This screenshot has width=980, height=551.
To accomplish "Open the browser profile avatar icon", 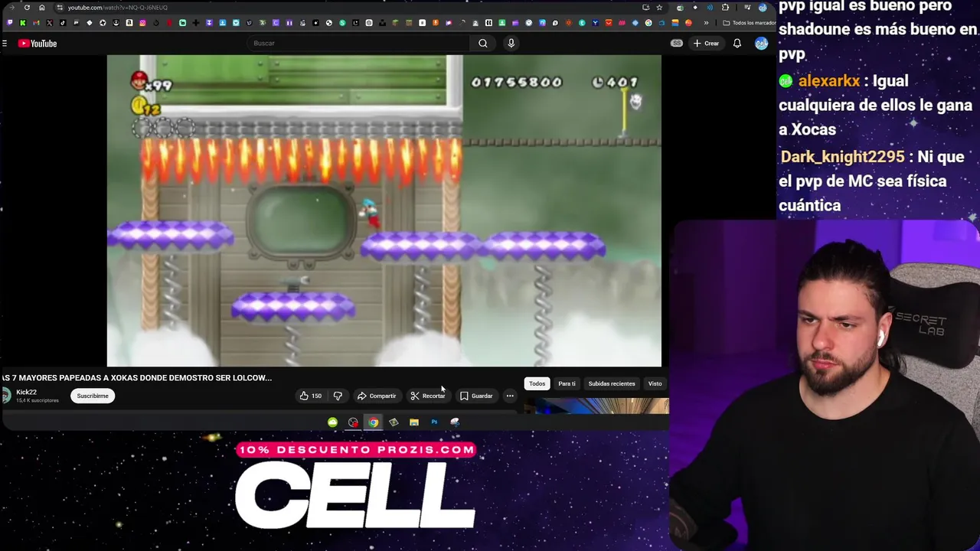I will (x=763, y=8).
